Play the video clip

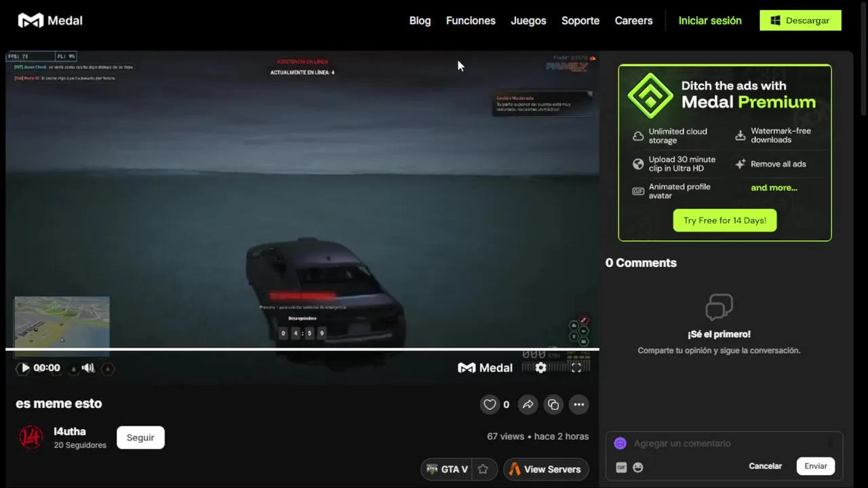pos(24,368)
